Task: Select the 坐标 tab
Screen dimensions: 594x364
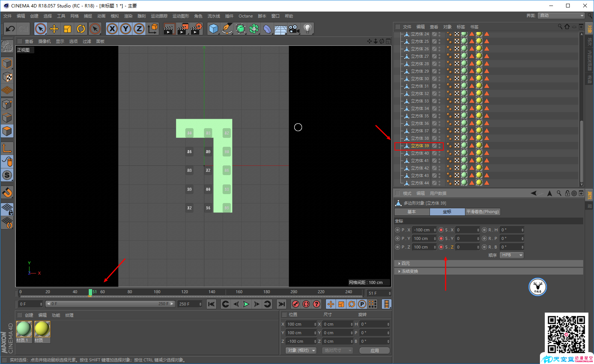Action: pos(447,212)
